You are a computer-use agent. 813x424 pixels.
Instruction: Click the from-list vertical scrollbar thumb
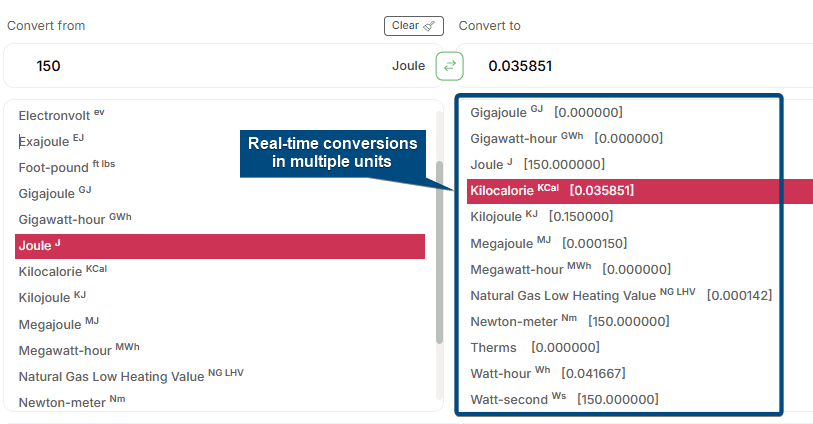tap(439, 252)
